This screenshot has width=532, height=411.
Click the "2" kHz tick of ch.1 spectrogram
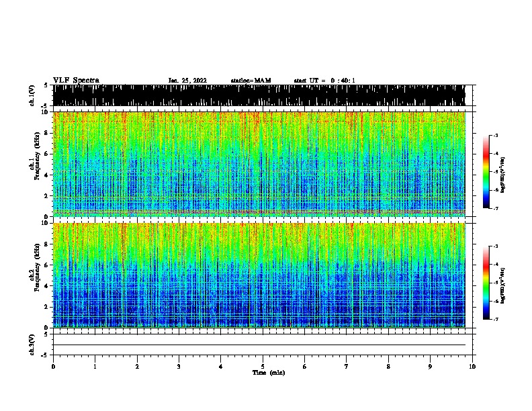(x=46, y=196)
